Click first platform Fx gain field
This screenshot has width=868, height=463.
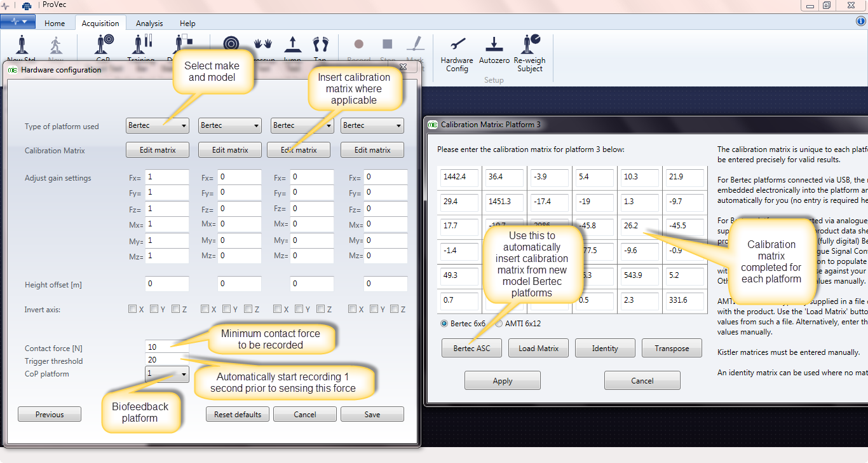(167, 177)
